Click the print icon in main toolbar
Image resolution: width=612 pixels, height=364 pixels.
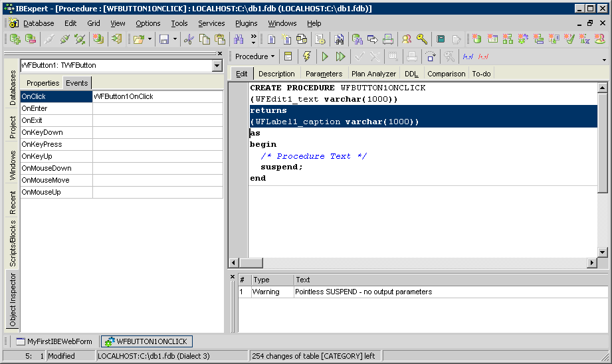tap(388, 39)
